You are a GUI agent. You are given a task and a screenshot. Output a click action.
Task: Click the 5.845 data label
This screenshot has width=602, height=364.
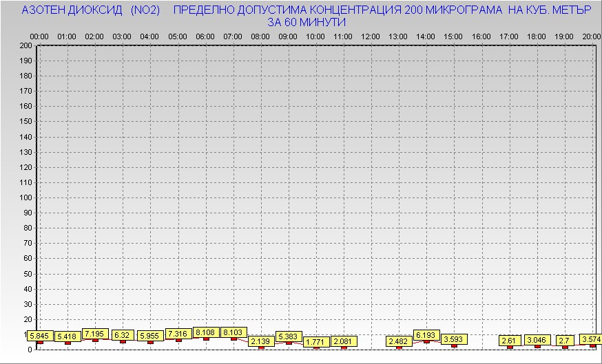click(40, 336)
